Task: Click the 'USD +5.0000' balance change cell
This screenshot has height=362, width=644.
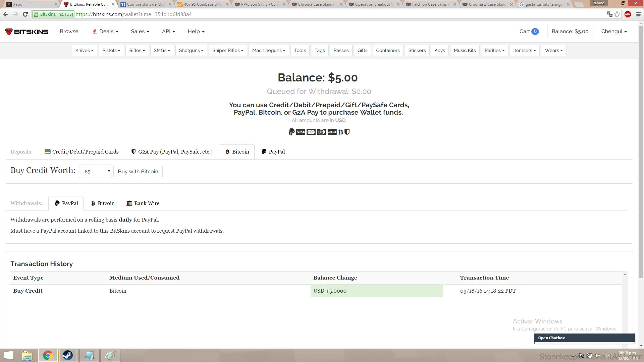Action: point(377,291)
